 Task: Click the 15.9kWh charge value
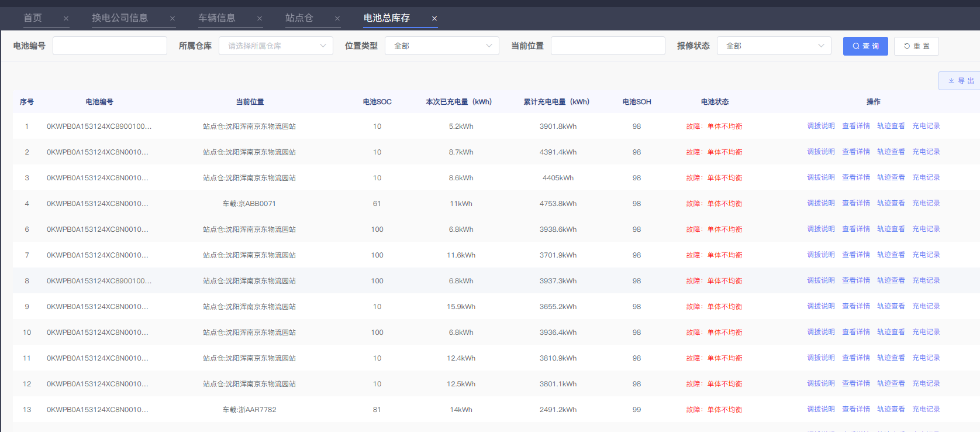click(461, 307)
